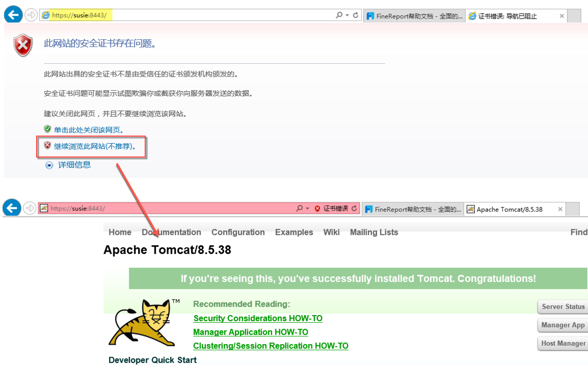This screenshot has height=365, width=588.
Task: Click the back arrow in the upper browser window
Action: pos(13,15)
